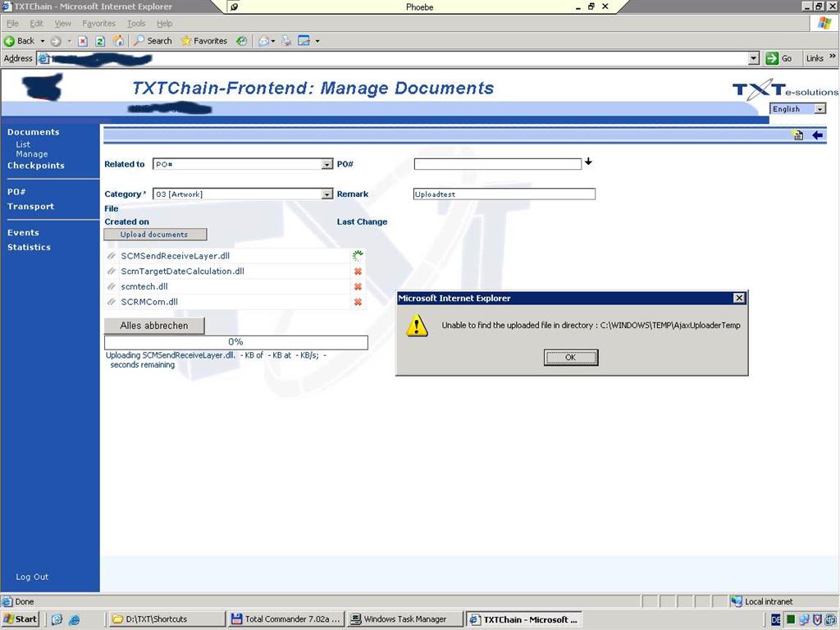
Task: Open D:\TXT\Shortcuts folder taskbar item
Action: point(166,619)
